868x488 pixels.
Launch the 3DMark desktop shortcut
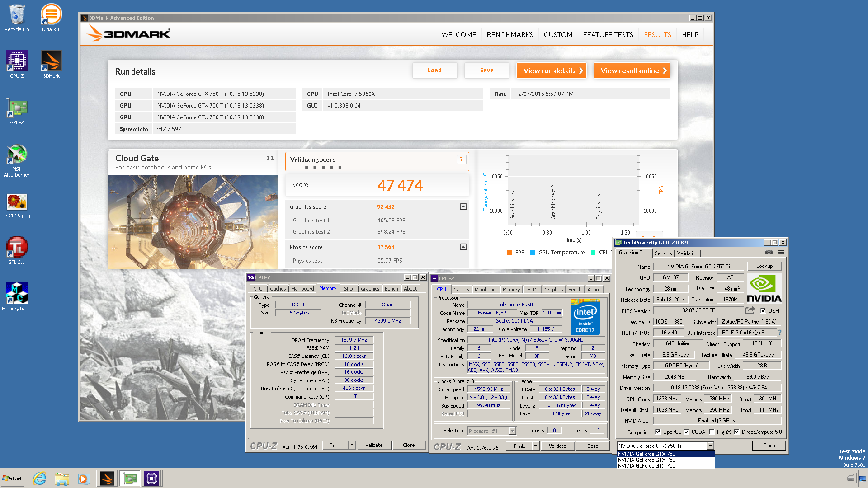[51, 64]
